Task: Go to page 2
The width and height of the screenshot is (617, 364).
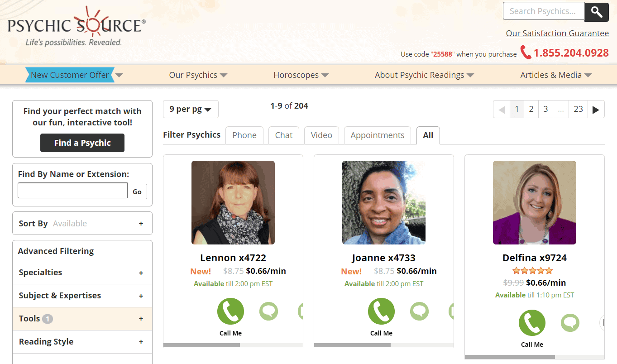Action: (531, 109)
